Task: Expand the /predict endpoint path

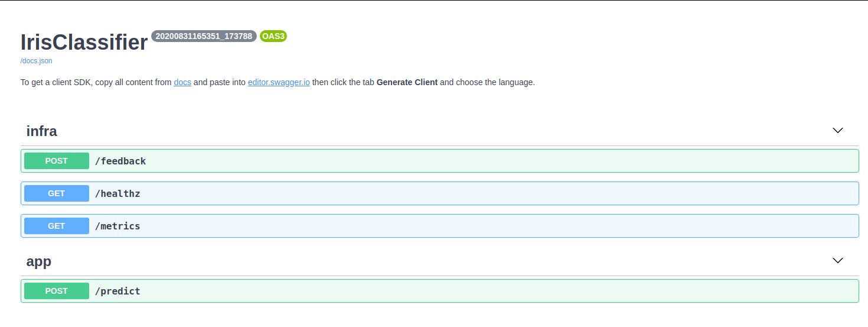Action: click(x=118, y=291)
